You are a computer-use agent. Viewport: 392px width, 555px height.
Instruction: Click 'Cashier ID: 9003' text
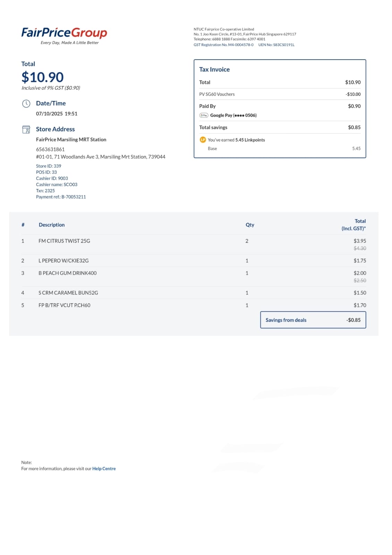tap(52, 178)
